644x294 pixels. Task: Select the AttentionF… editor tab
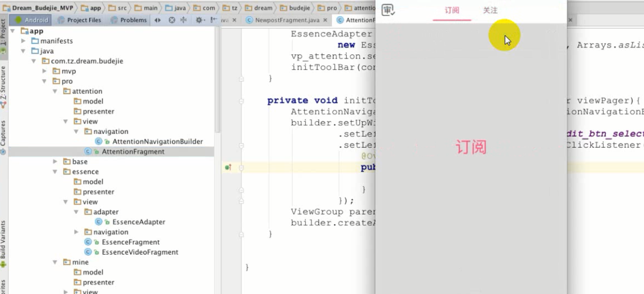tap(356, 20)
